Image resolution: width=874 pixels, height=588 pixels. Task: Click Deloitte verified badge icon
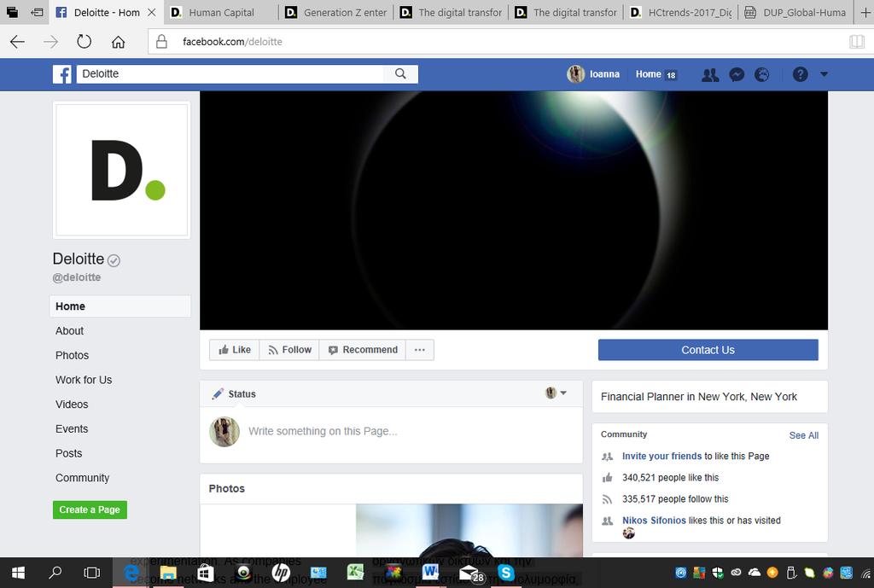click(x=114, y=260)
